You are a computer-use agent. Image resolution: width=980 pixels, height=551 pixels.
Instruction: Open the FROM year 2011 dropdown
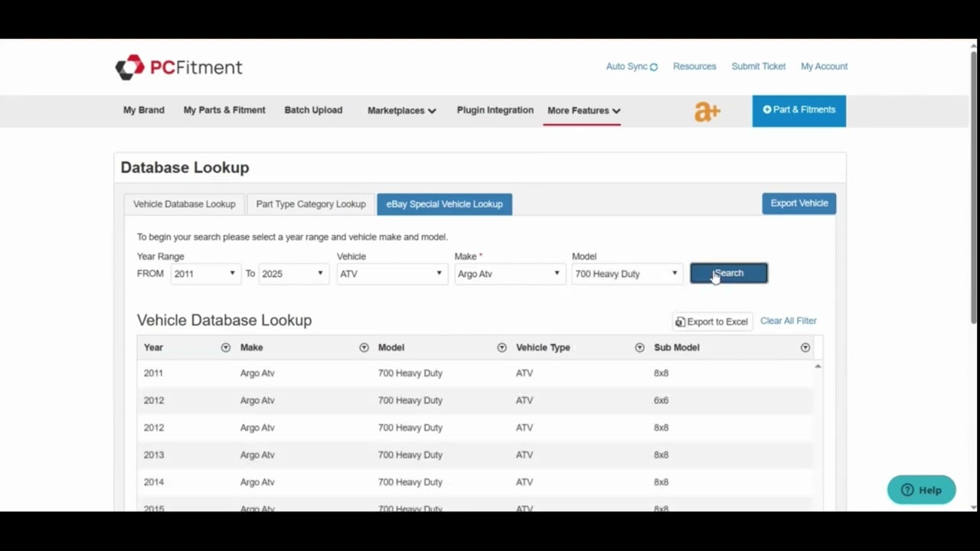(x=205, y=274)
